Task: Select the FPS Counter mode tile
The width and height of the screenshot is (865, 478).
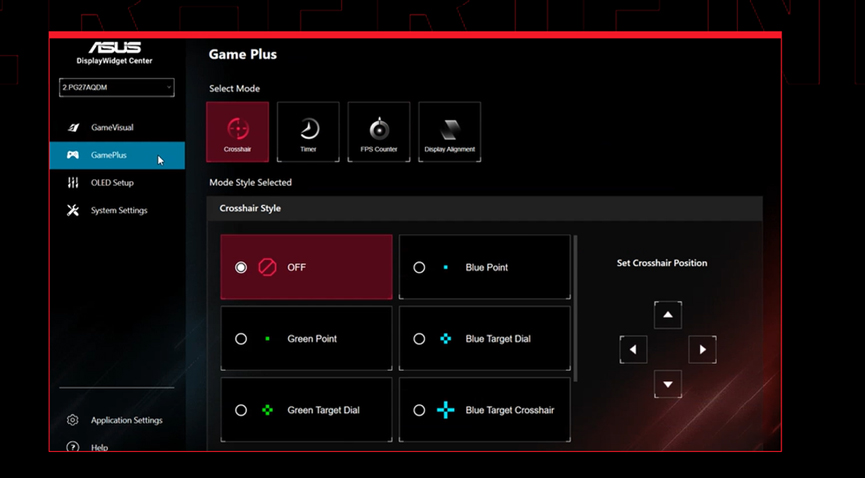Action: (x=379, y=132)
